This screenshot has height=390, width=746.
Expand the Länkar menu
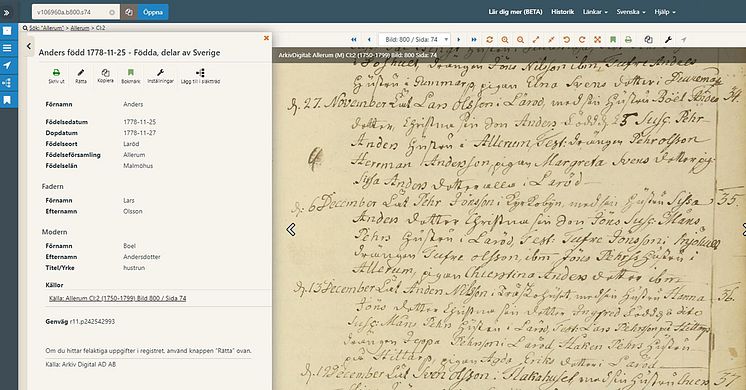tap(595, 12)
